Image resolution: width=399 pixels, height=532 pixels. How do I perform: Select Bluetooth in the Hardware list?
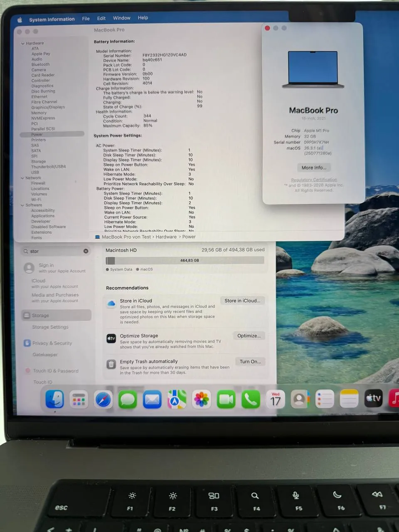(40, 64)
